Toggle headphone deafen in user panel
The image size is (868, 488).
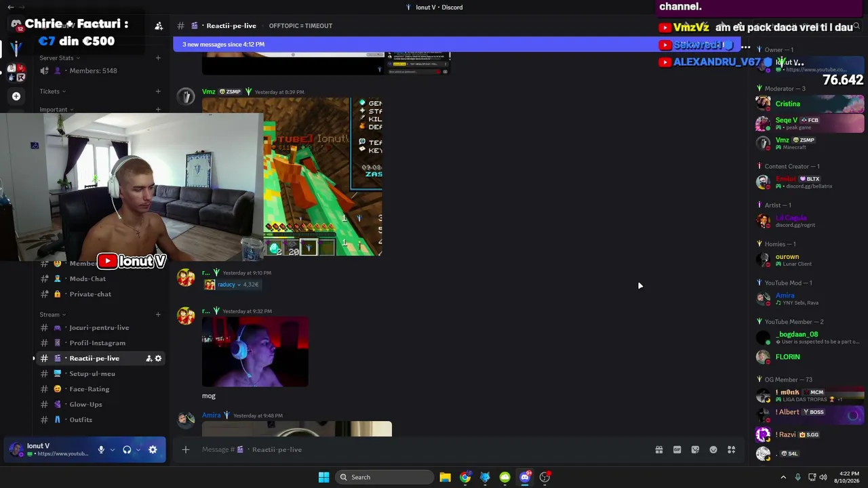[127, 449]
